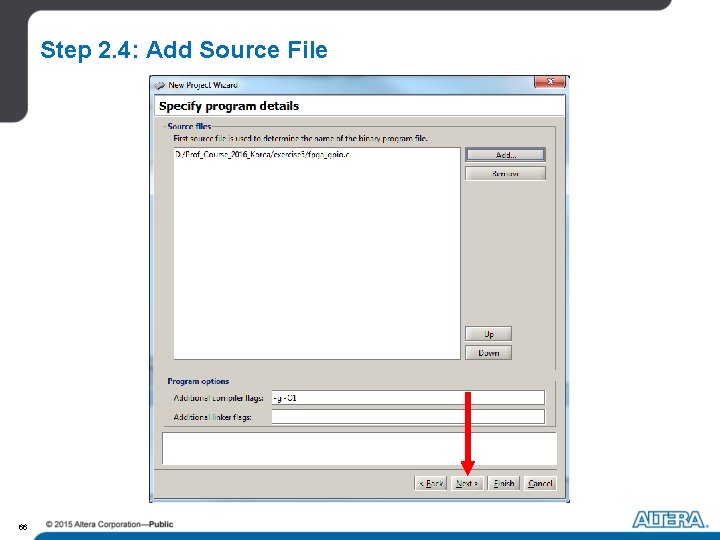Screen dimensions: 720x540
Task: Go to the Next wizard page
Action: click(467, 483)
